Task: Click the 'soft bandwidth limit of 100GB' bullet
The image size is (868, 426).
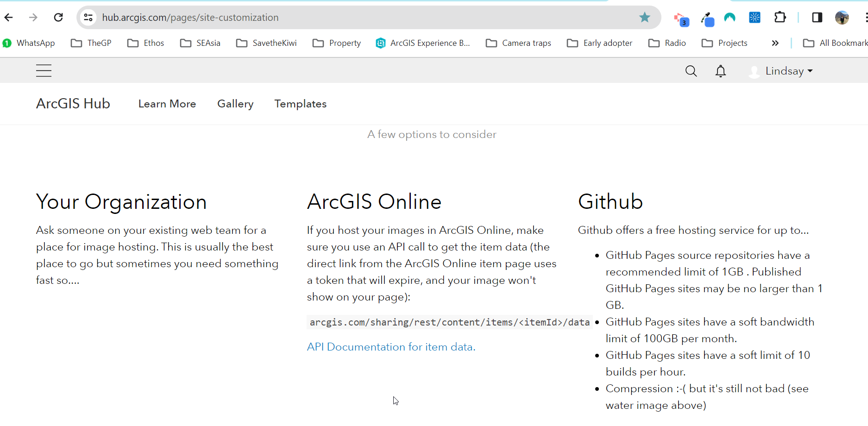Action: tap(710, 330)
